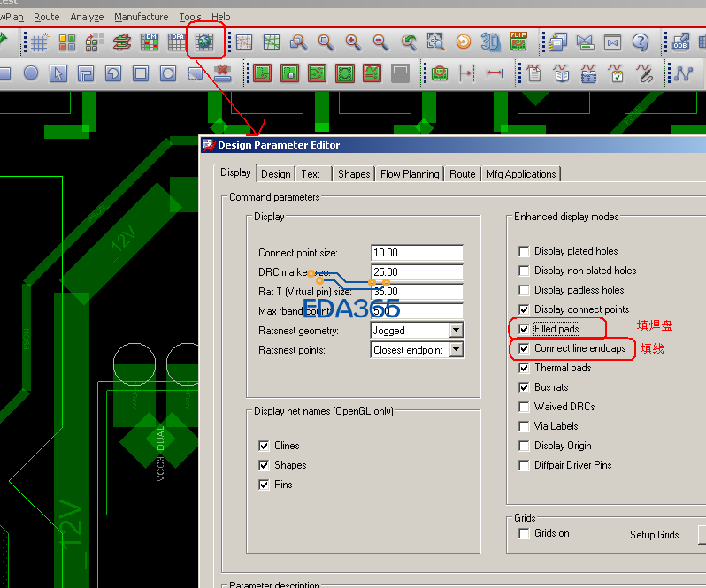The height and width of the screenshot is (588, 706).
Task: Uncheck Clines net name display
Action: pos(264,446)
